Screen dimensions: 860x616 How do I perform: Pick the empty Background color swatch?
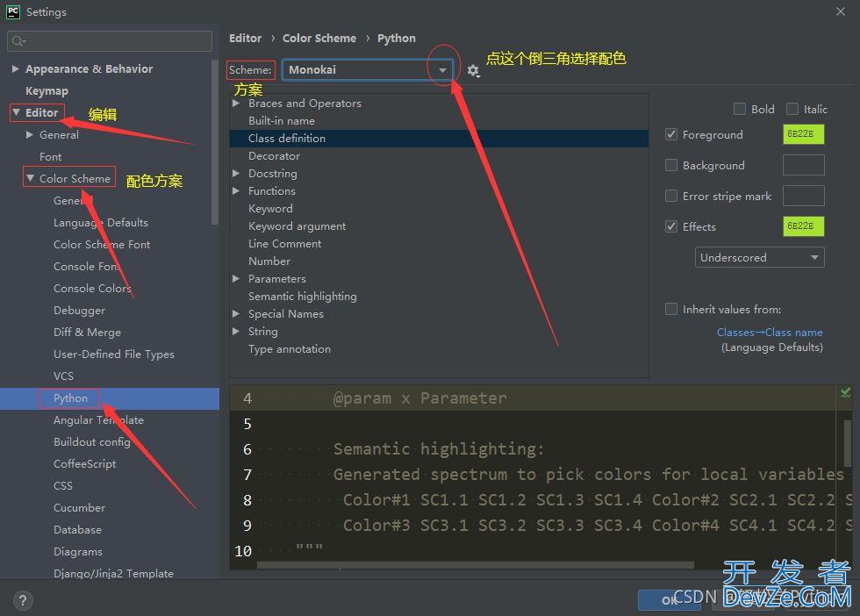coord(803,165)
